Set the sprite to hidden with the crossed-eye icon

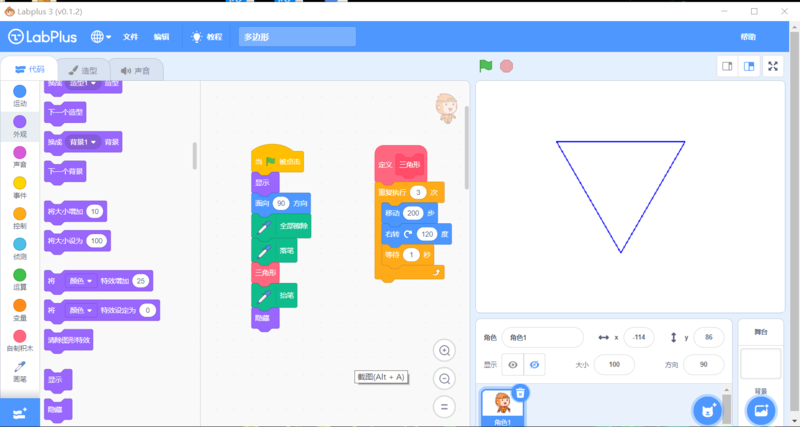[536, 365]
